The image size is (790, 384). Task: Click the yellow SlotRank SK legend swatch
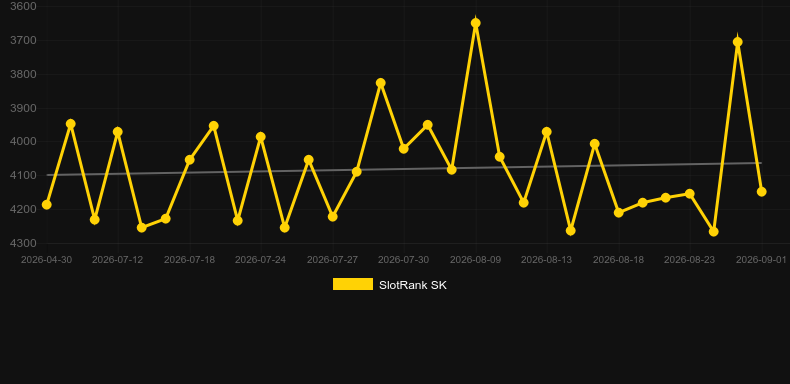coord(353,284)
